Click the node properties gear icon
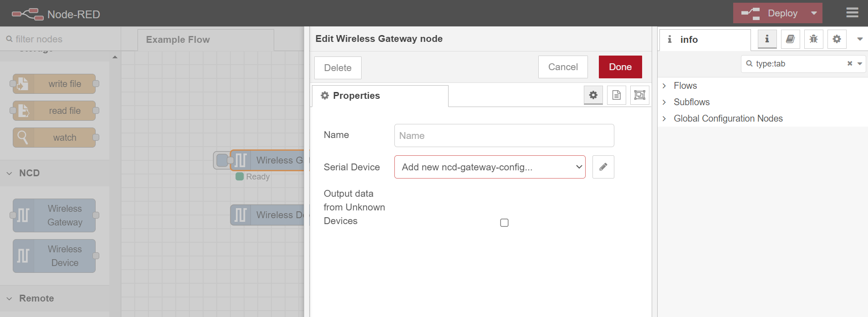The height and width of the screenshot is (317, 868). point(593,95)
